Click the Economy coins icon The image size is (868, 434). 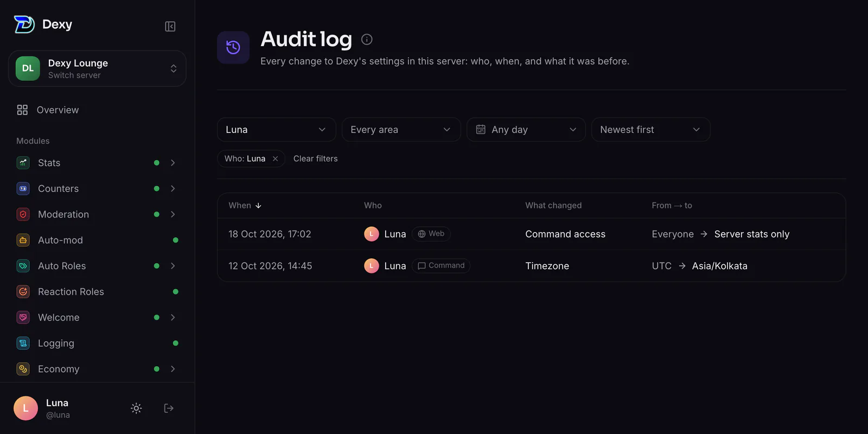pyautogui.click(x=23, y=369)
